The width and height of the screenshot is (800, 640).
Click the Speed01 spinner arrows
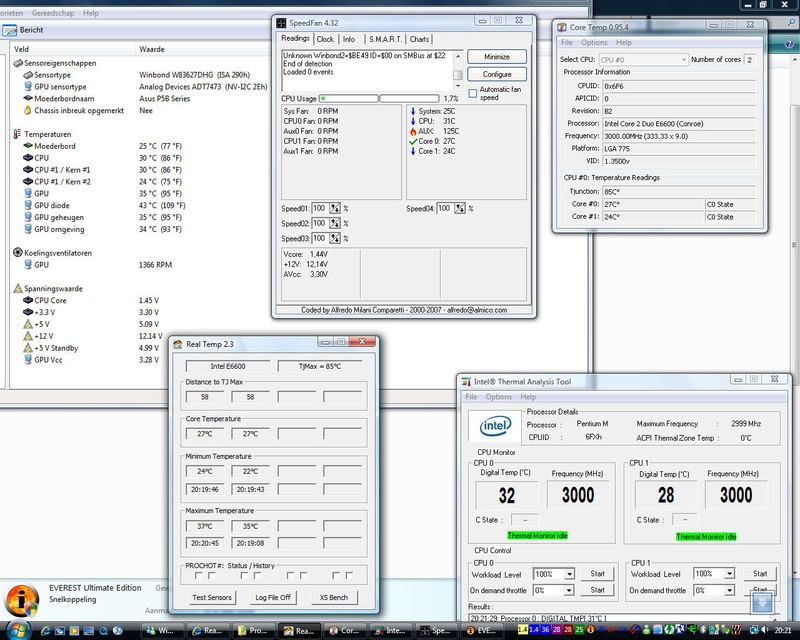[335, 208]
